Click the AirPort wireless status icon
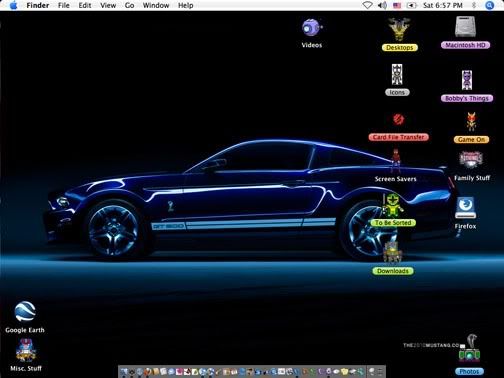This screenshot has width=504, height=378. (367, 5)
